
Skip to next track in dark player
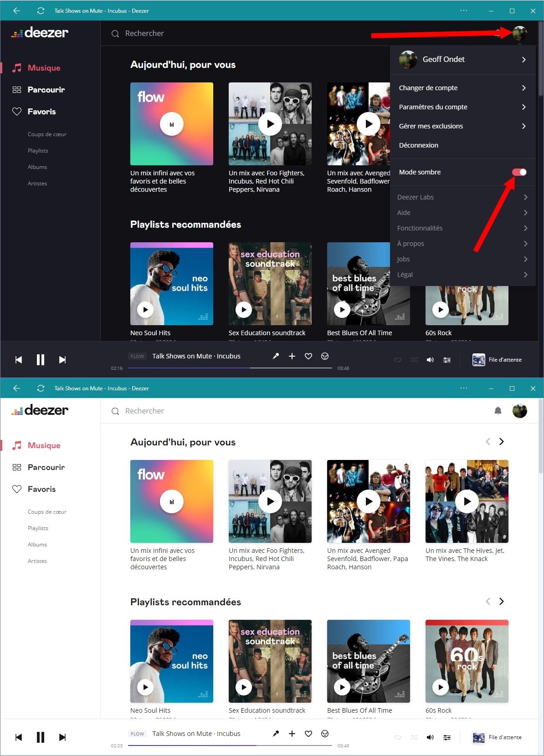62,360
